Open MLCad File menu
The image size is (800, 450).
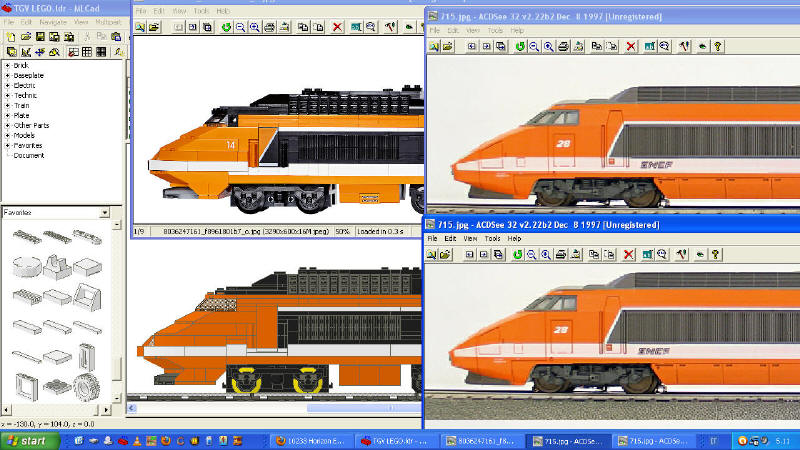tap(9, 22)
